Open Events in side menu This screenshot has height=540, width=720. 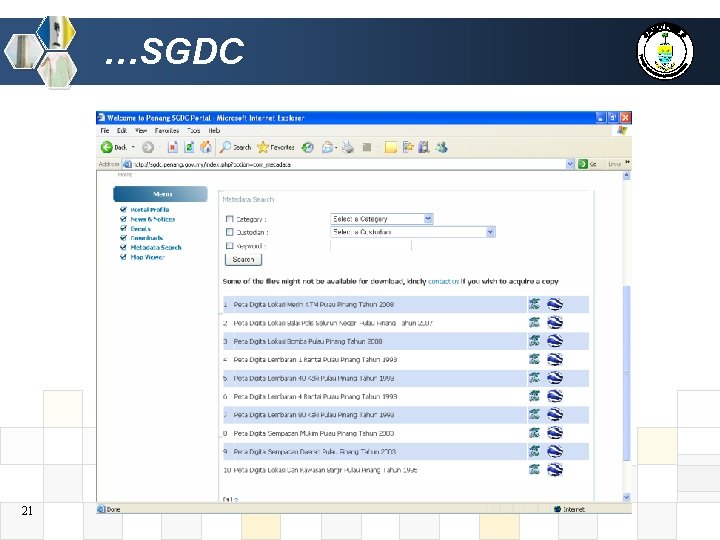140,229
